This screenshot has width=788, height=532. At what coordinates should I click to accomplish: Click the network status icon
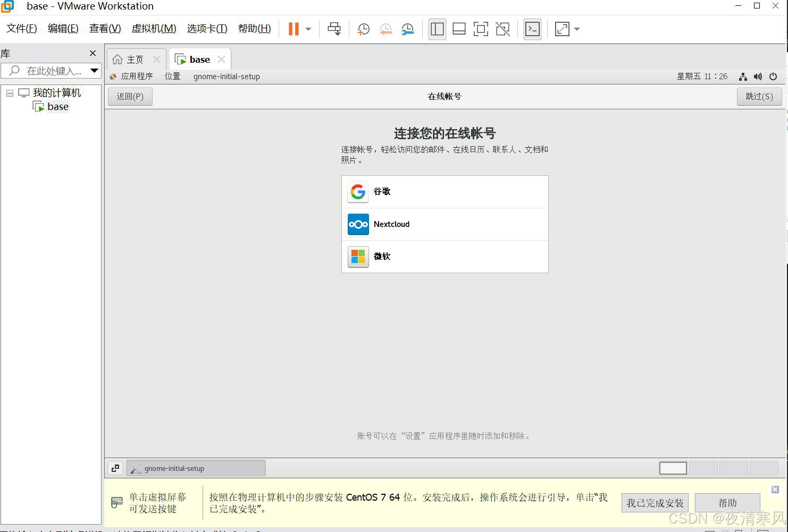click(743, 77)
